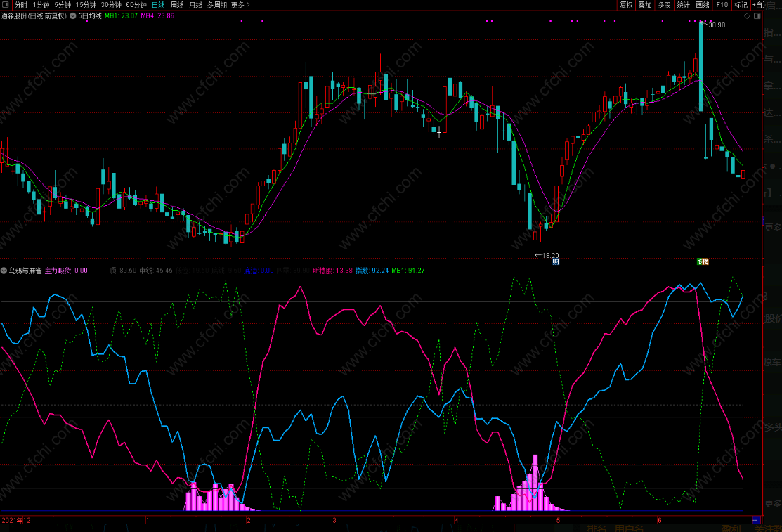The height and width of the screenshot is (532, 782).
Task: Switch to 分时 intraday view
Action: point(21,5)
